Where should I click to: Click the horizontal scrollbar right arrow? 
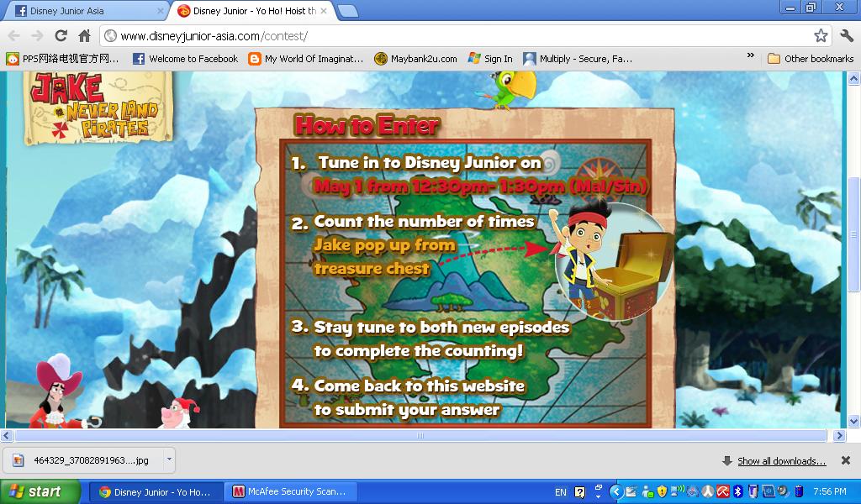coord(838,435)
